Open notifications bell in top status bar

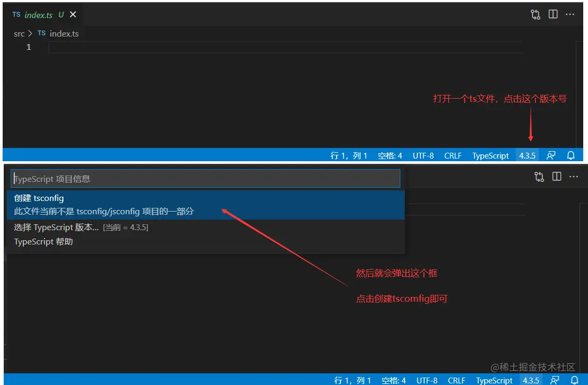point(571,155)
